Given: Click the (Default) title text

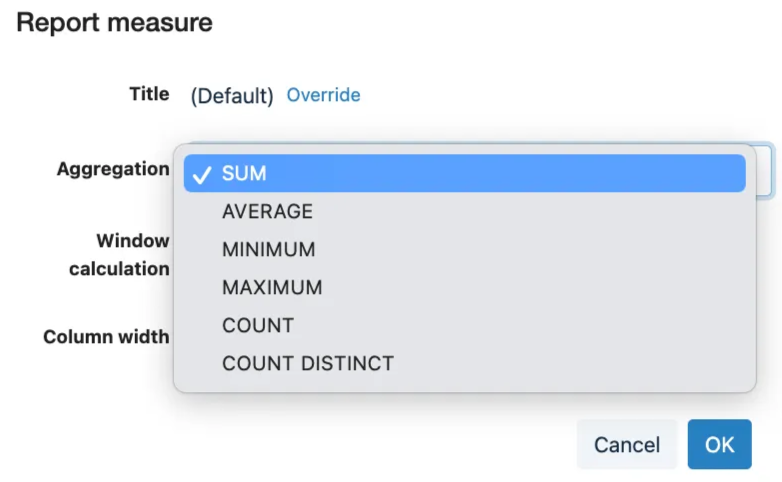Looking at the screenshot, I should click(232, 96).
